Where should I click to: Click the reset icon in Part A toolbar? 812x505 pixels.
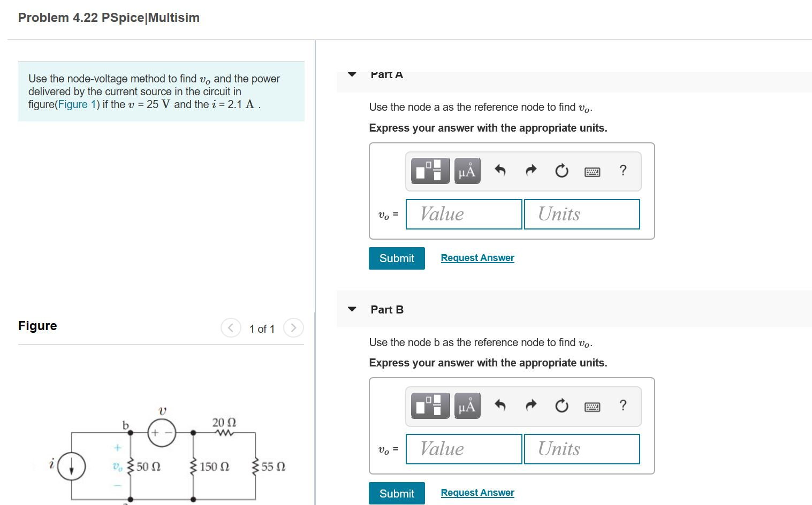click(561, 171)
